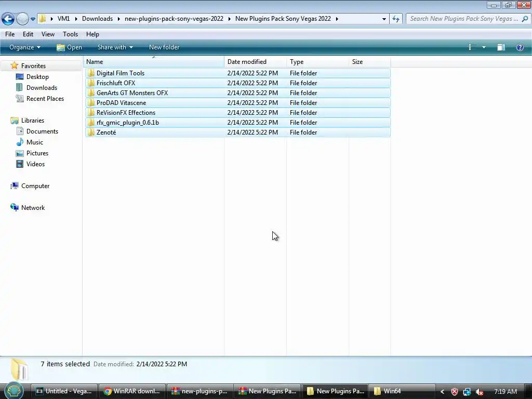Click the network tray icon

click(467, 392)
